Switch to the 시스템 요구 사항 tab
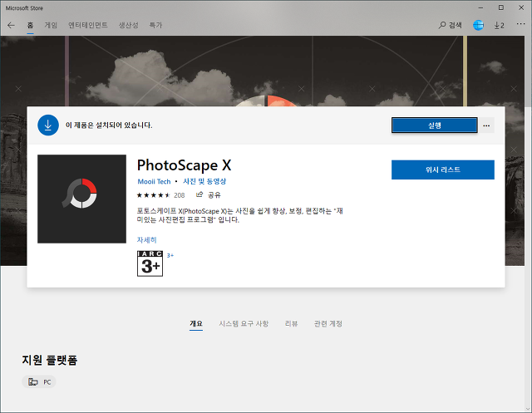The width and height of the screenshot is (532, 413). 244,323
